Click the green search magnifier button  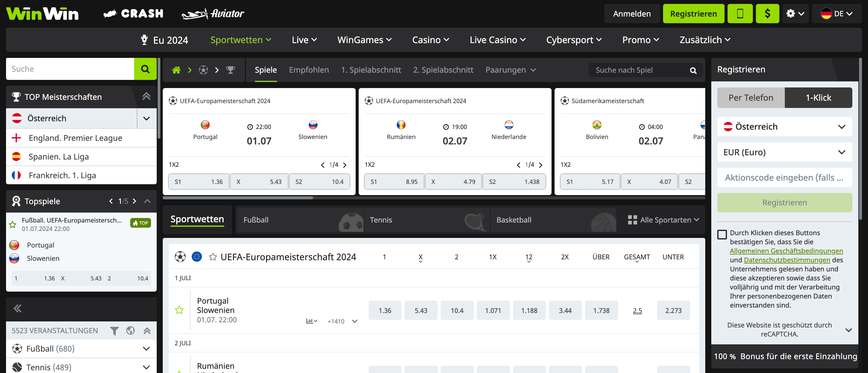145,69
